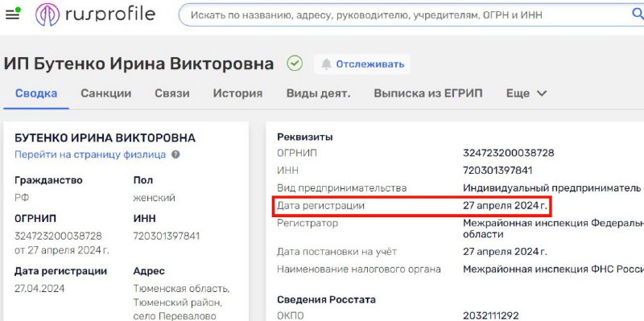Open the Выписка из ЕГРИП tab
Viewport: 644px width, 321px height.
pos(428,93)
